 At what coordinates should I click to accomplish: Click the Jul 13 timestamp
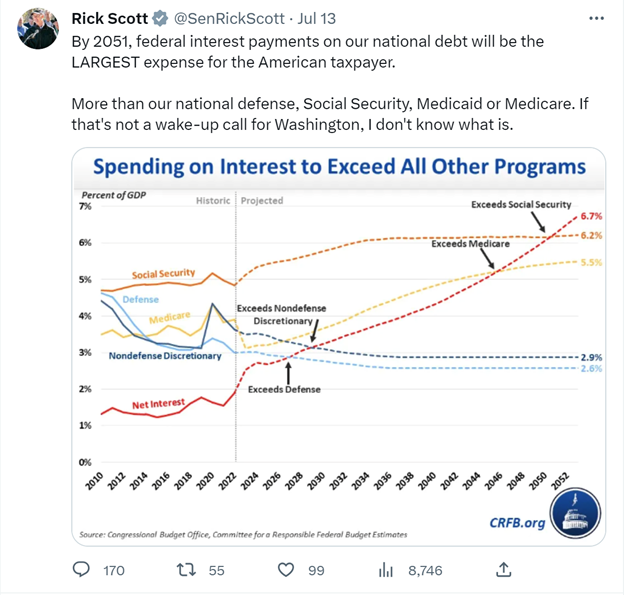click(x=317, y=18)
